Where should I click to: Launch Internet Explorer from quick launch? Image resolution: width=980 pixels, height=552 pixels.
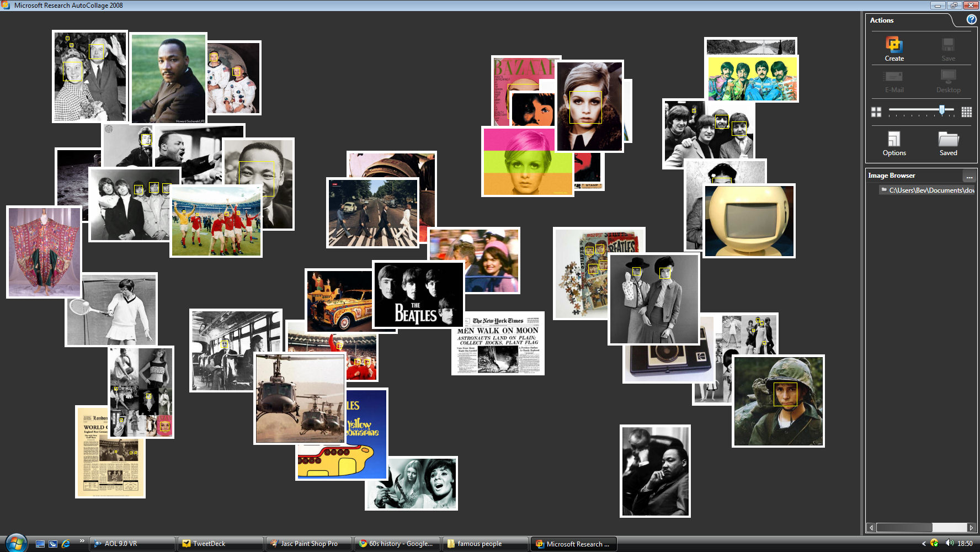pyautogui.click(x=66, y=544)
